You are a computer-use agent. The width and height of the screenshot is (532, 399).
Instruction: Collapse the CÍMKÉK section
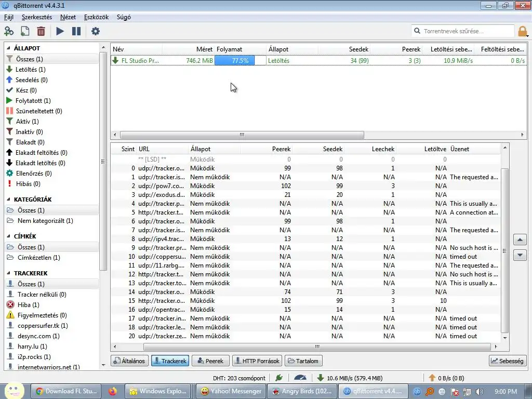tap(8, 236)
